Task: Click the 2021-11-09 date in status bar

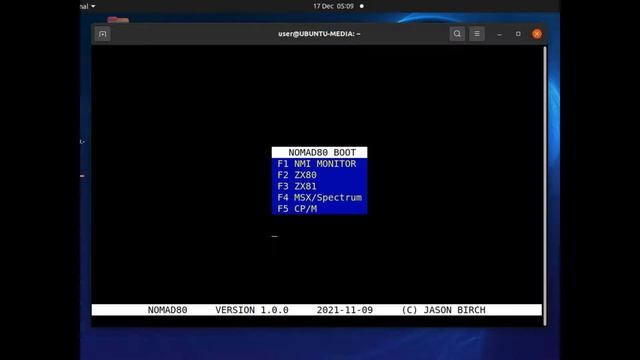Action: (x=345, y=310)
